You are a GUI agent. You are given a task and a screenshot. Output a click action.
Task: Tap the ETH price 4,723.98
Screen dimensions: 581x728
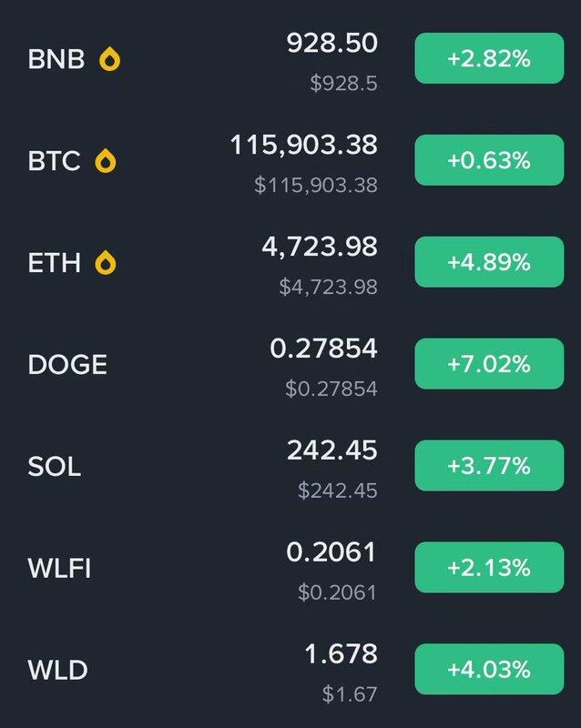320,247
